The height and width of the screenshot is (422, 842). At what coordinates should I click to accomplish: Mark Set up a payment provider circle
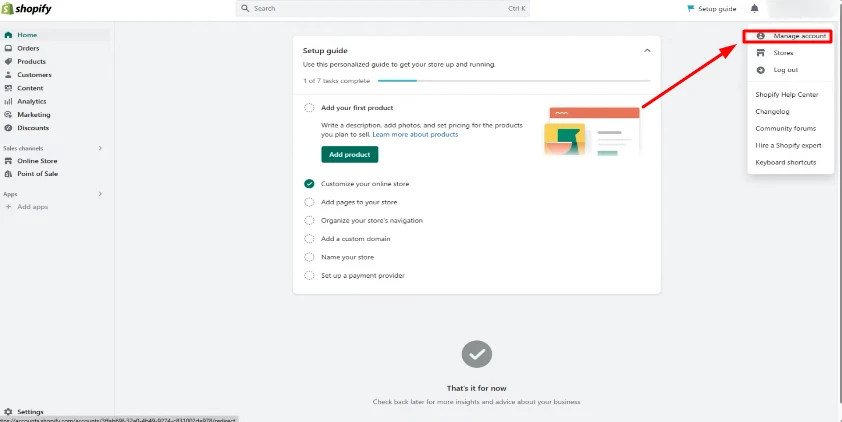click(x=309, y=275)
